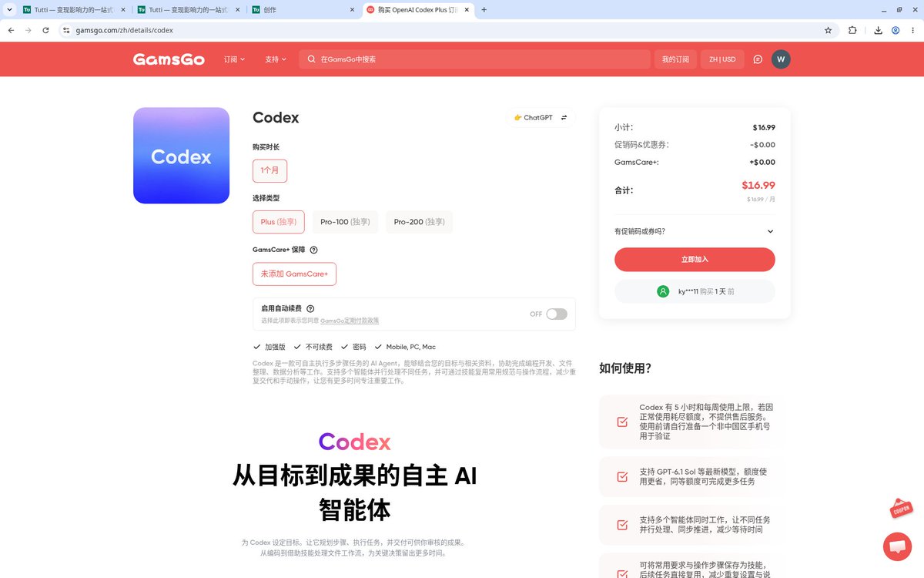924x578 pixels.
Task: Select the 购买 OpenAI Codex Plus tab
Action: pyautogui.click(x=417, y=10)
